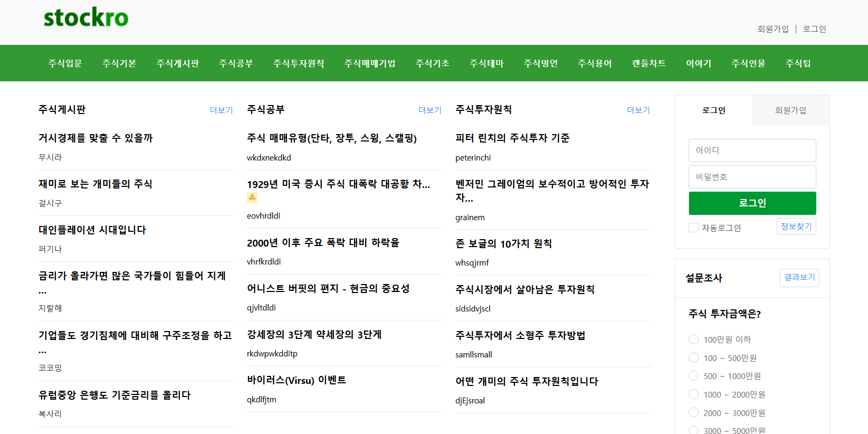Click the attachment icon under the 1929년 post
The width and height of the screenshot is (868, 434).
tap(252, 197)
